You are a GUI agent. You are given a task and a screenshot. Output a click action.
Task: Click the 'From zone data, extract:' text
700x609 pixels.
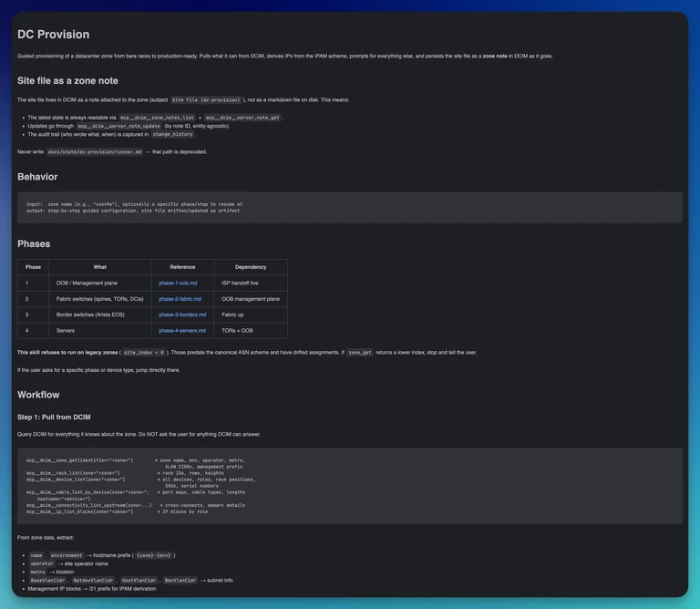click(46, 538)
